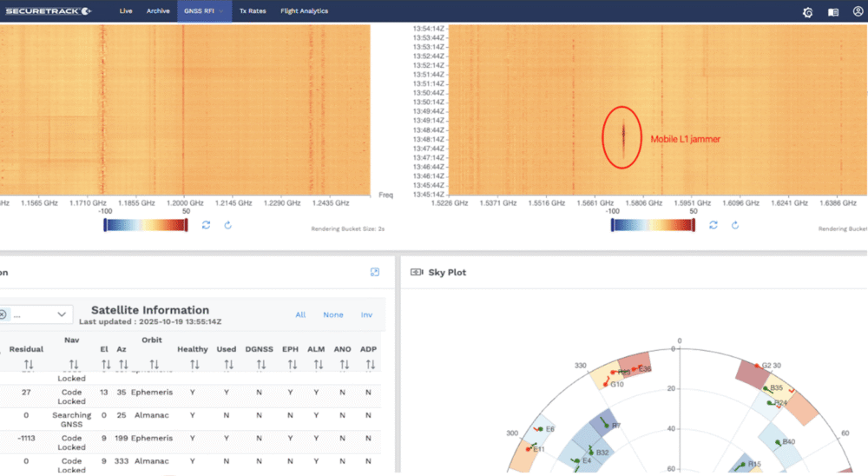This screenshot has height=476, width=868.
Task: Refresh the right spectrogram color scale
Action: (713, 225)
